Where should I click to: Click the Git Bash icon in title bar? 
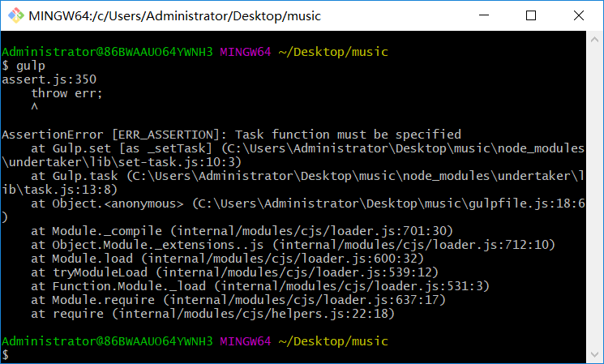click(15, 15)
